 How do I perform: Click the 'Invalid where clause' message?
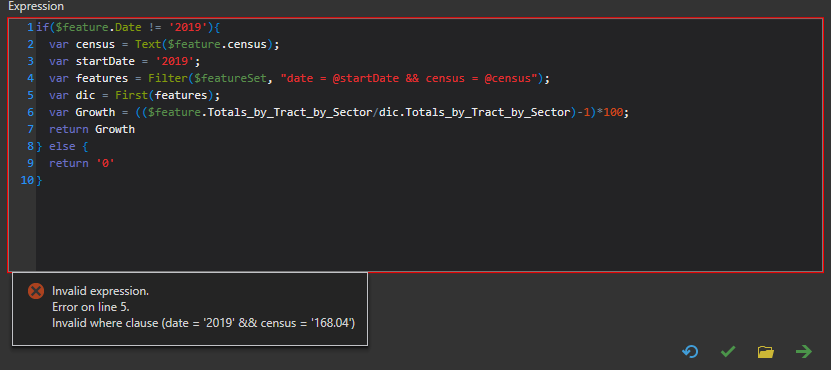204,323
